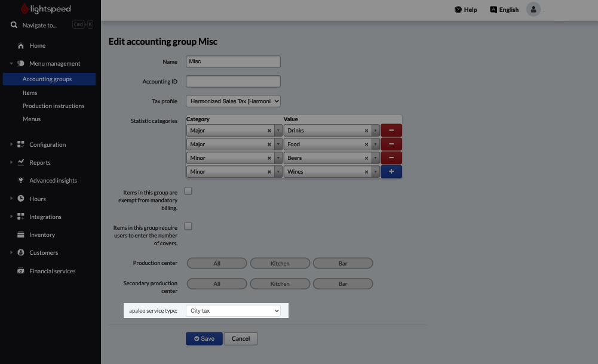Screen dimensions: 598x364
Task: Toggle require number of covers checkbox
Action: (188, 226)
